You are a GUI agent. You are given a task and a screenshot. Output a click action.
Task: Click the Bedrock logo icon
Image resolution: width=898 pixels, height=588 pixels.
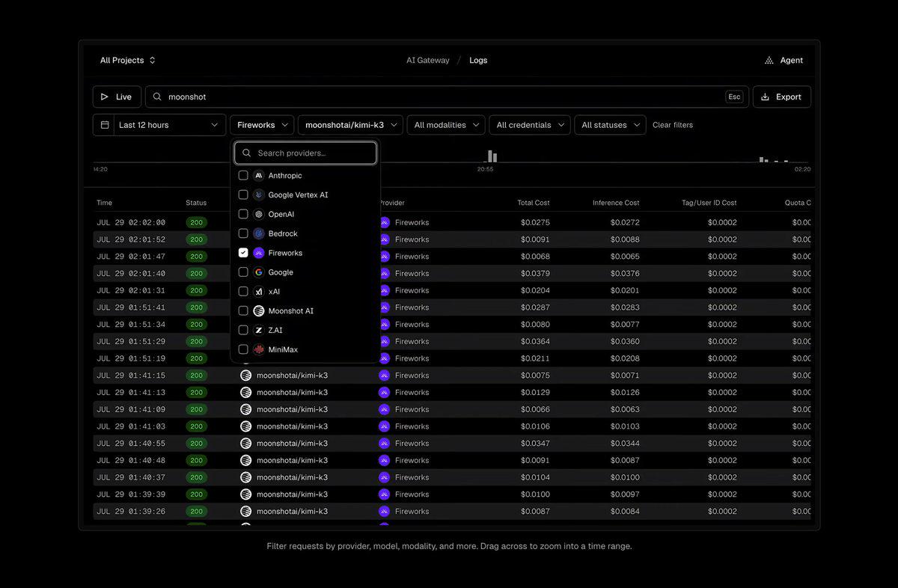pyautogui.click(x=259, y=233)
